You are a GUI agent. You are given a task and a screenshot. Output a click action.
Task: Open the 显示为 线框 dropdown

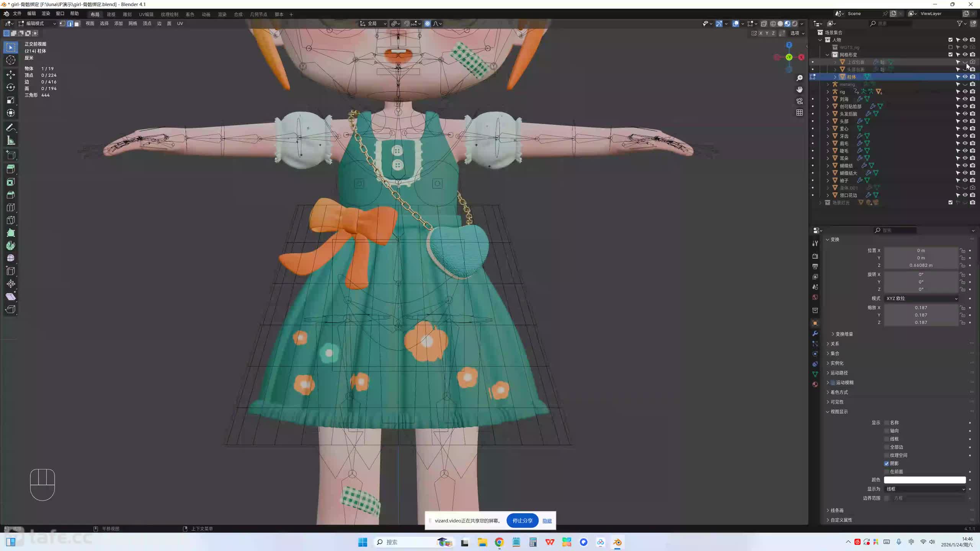(x=925, y=489)
